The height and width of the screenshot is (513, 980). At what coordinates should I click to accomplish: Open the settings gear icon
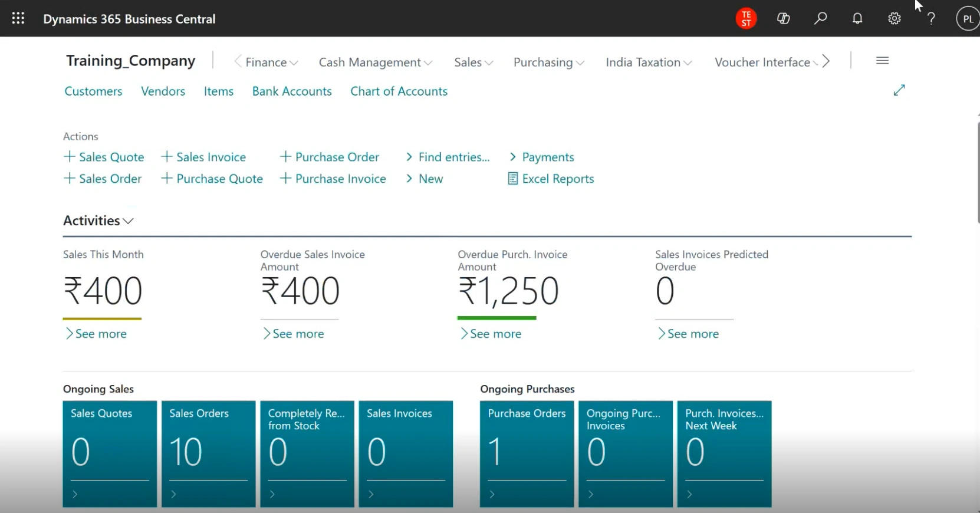point(895,18)
